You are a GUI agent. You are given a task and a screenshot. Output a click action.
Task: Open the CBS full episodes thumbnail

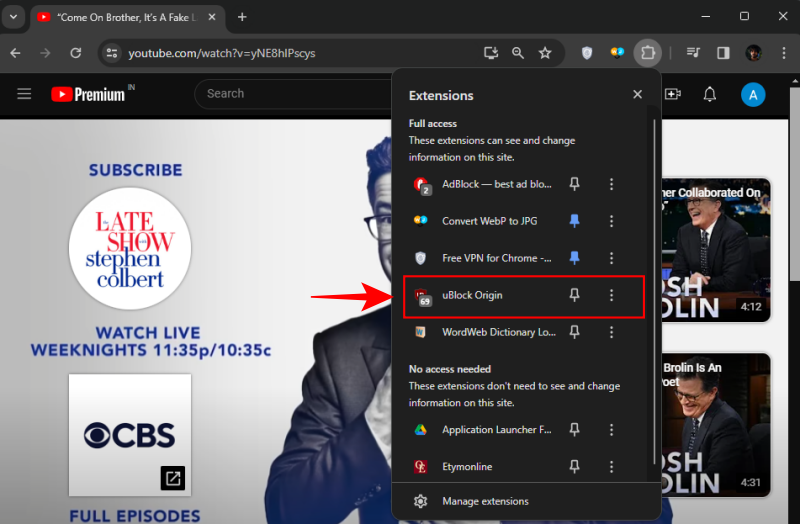(130, 435)
